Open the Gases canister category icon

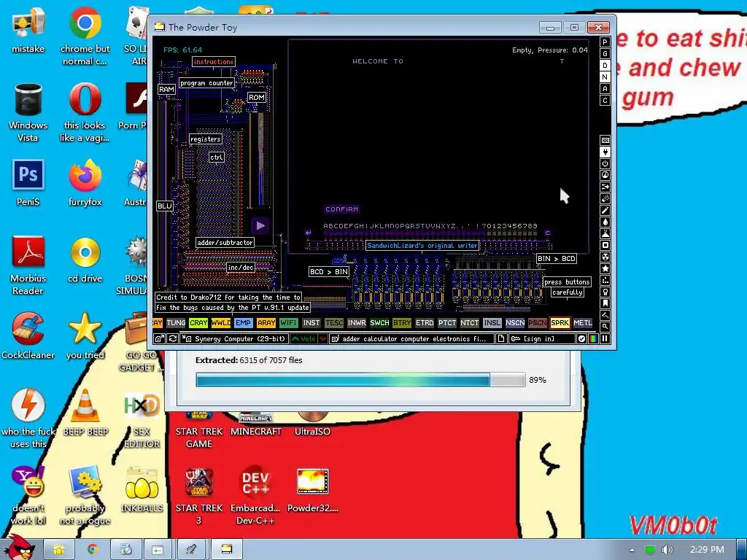605,211
